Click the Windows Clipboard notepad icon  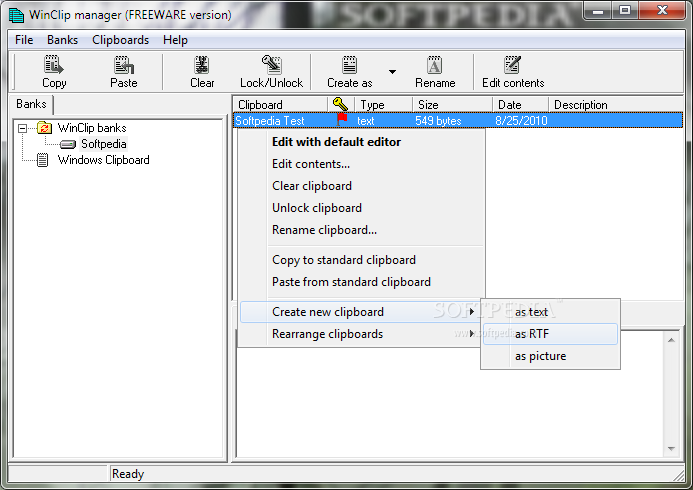click(x=42, y=160)
